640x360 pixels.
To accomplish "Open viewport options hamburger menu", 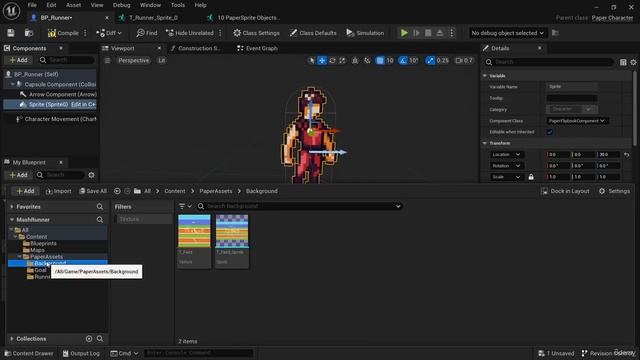I will (x=107, y=60).
